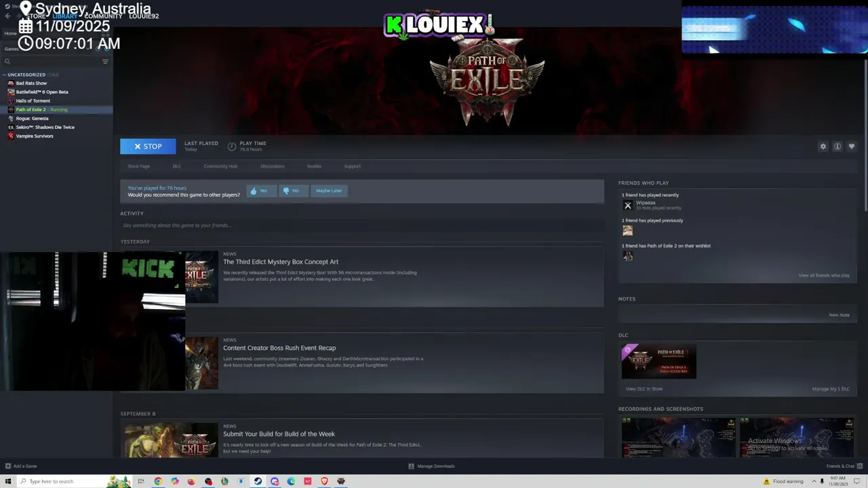The height and width of the screenshot is (488, 868).
Task: Open avatar of friend with game wishlisted
Action: (627, 256)
